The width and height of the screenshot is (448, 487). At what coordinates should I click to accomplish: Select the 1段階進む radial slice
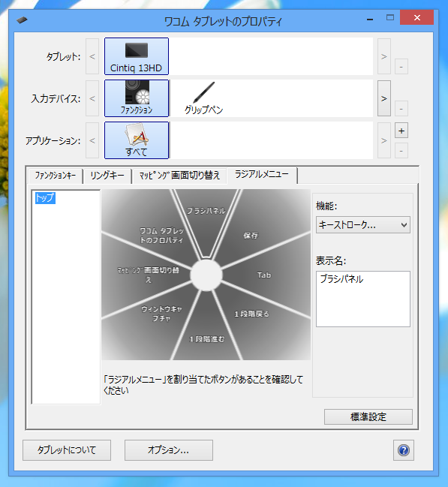tap(206, 339)
